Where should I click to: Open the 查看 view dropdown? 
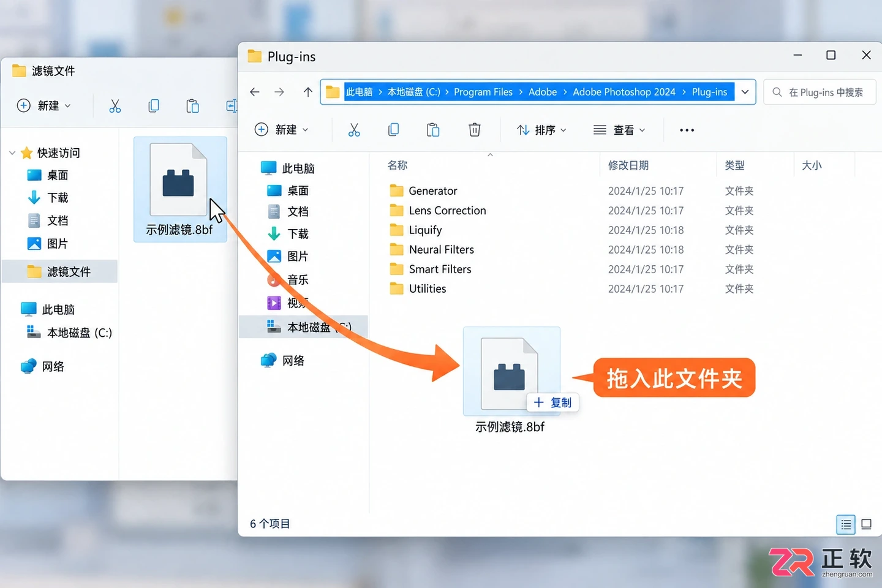click(x=619, y=130)
